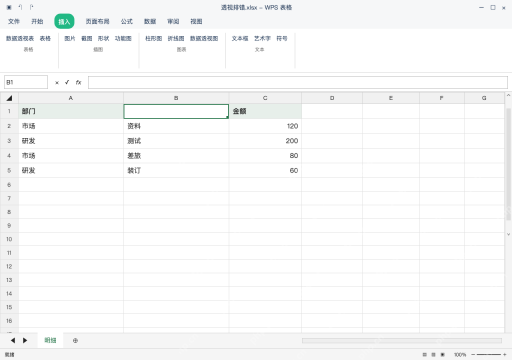Insert a 文本框 from the ribbon
Image resolution: width=512 pixels, height=360 pixels.
tap(240, 38)
